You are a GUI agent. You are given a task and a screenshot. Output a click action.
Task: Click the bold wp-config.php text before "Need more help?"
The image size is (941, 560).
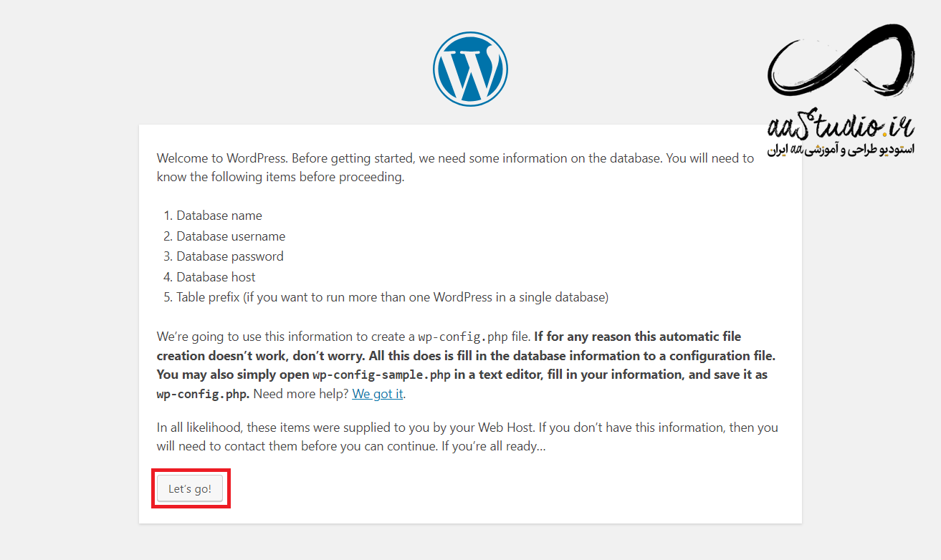point(203,394)
